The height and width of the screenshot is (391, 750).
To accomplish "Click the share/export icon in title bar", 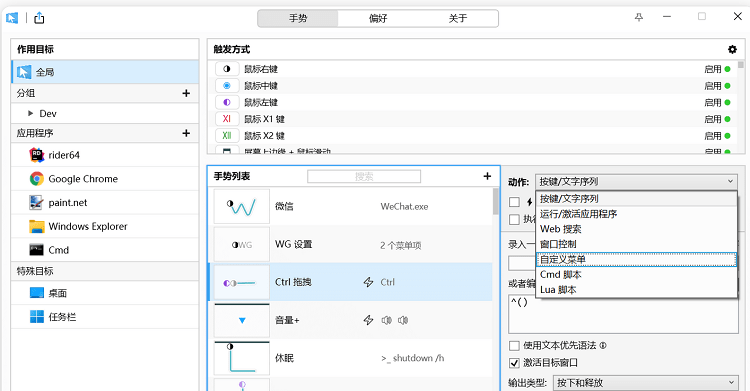I will [39, 18].
